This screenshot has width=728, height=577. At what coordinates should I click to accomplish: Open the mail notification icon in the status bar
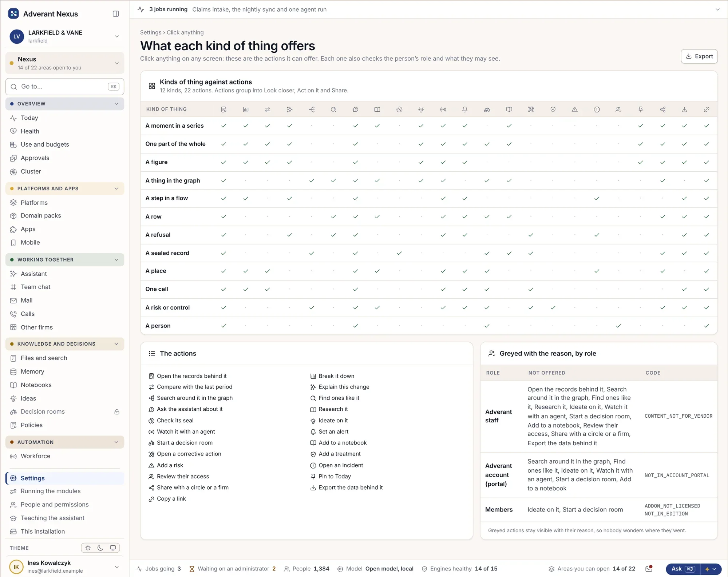[649, 569]
